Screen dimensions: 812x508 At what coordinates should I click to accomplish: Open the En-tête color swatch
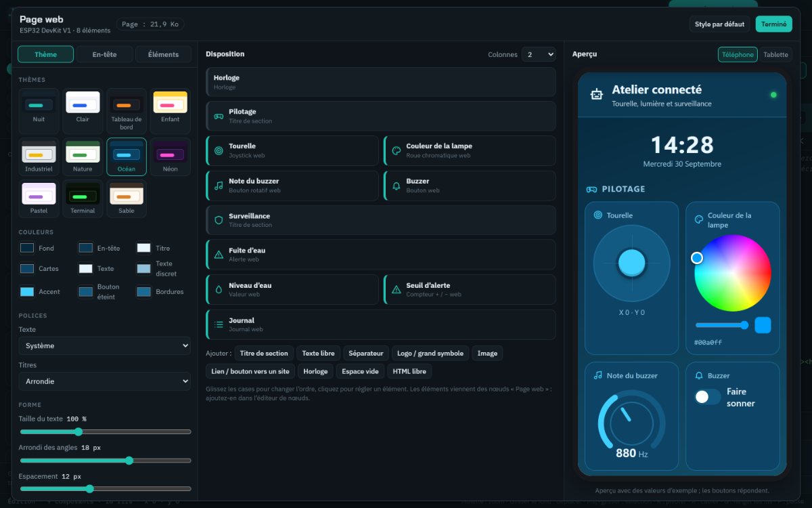(x=85, y=248)
